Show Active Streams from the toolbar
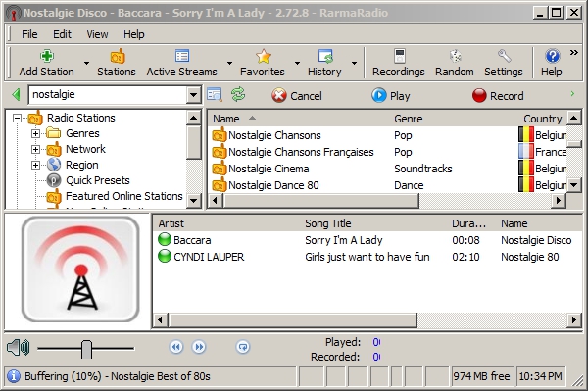Screen dimensions: 588x391 pyautogui.click(x=182, y=56)
